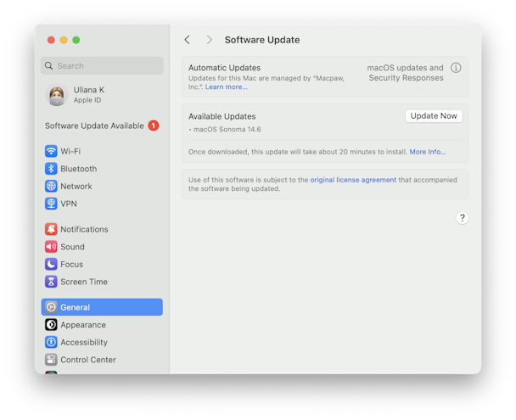
Task: Click macOS Sonoma 14.6 update entry
Action: click(x=227, y=129)
